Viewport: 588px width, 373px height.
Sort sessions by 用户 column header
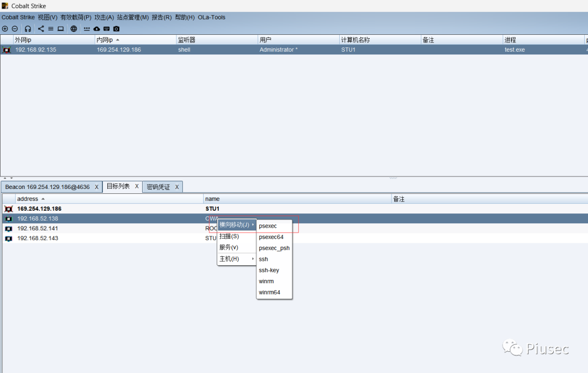[298, 40]
